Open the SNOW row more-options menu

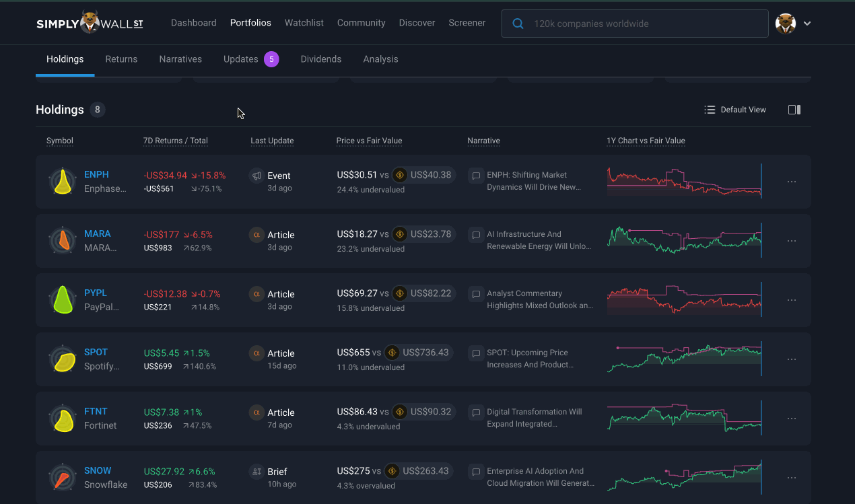coord(792,478)
